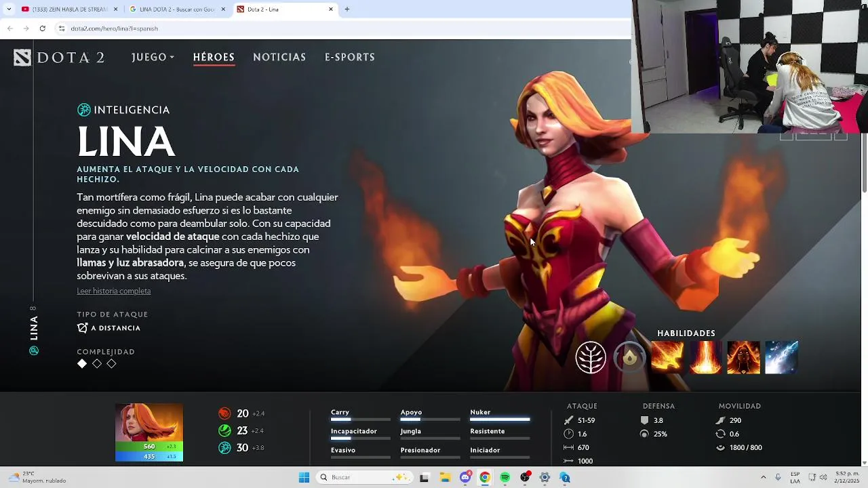Click the vision eye icon beside 1800 / 800

pos(720,447)
